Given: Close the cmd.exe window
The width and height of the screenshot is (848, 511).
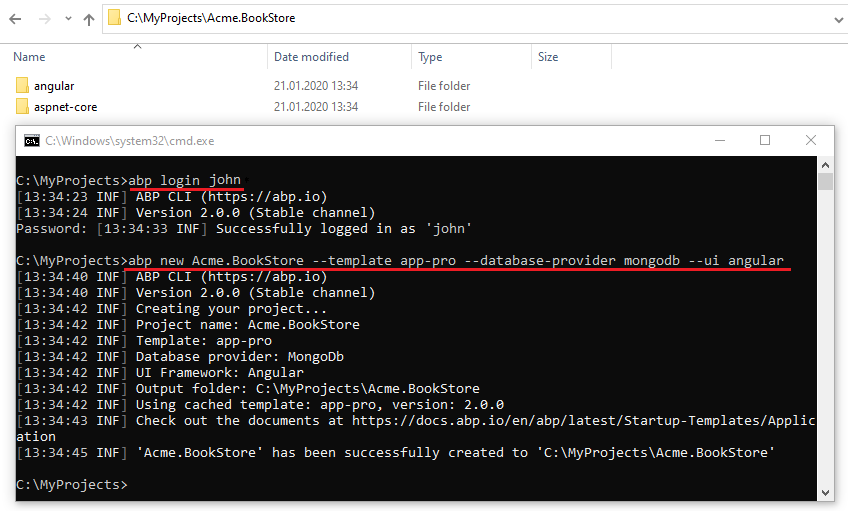Looking at the screenshot, I should click(x=811, y=141).
